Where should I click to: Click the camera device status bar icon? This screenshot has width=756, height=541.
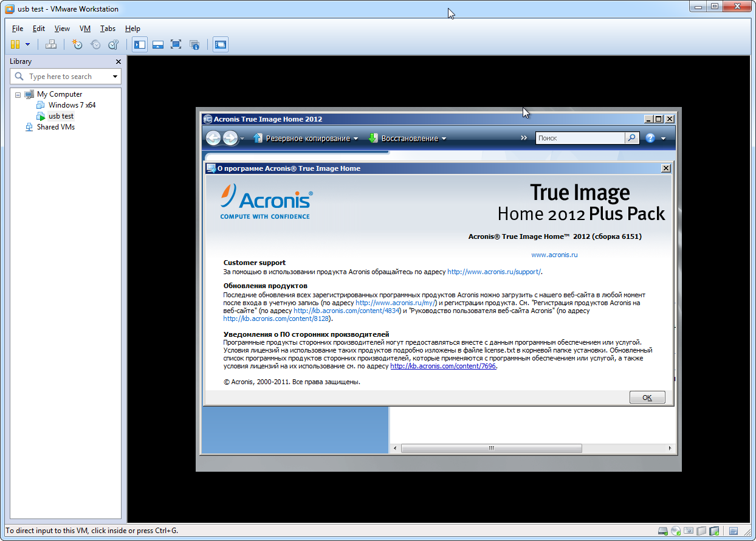pyautogui.click(x=689, y=531)
